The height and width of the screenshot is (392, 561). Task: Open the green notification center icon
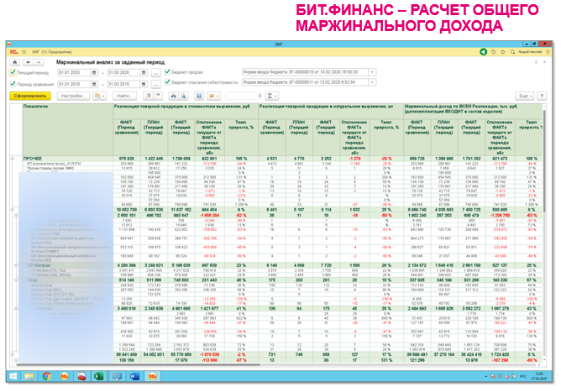tap(484, 52)
